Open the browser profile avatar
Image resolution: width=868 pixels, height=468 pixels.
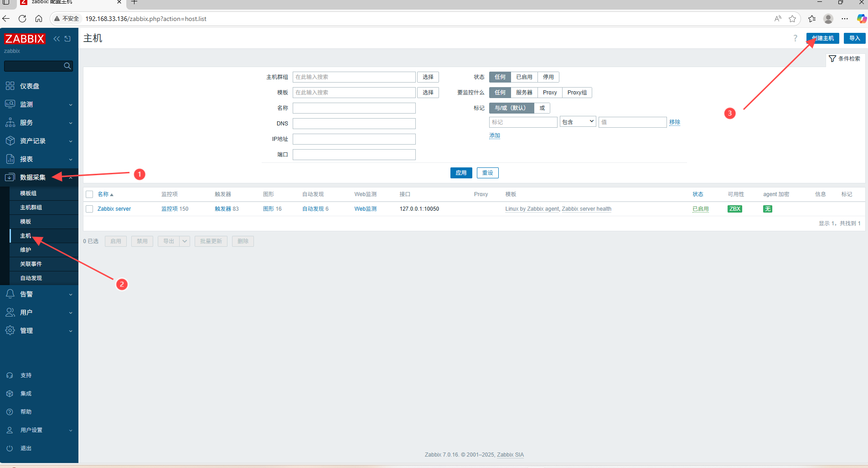click(x=828, y=19)
